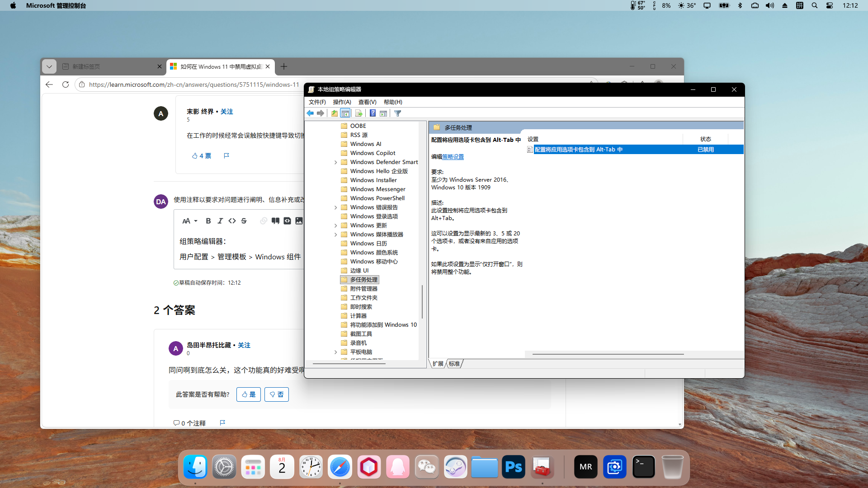Screen dimensions: 868x488
Task: Click the Up one level folder icon
Action: coord(335,113)
